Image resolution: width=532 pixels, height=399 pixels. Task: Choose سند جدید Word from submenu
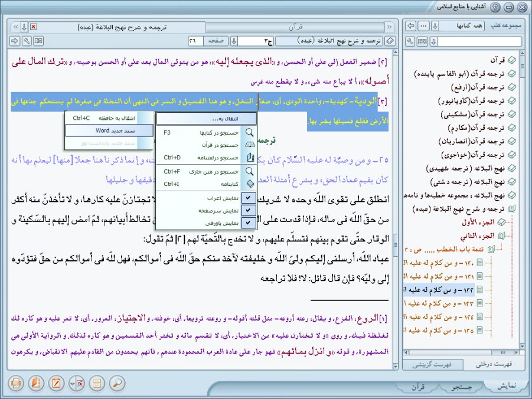pyautogui.click(x=109, y=130)
